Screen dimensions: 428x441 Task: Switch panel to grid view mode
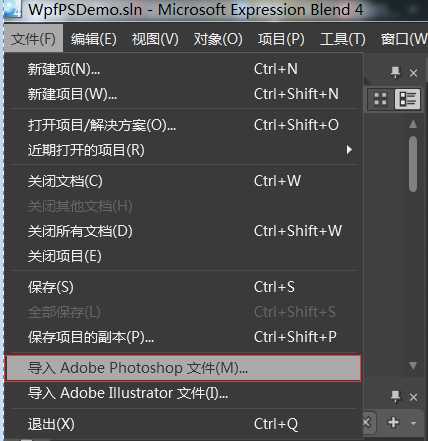(380, 99)
